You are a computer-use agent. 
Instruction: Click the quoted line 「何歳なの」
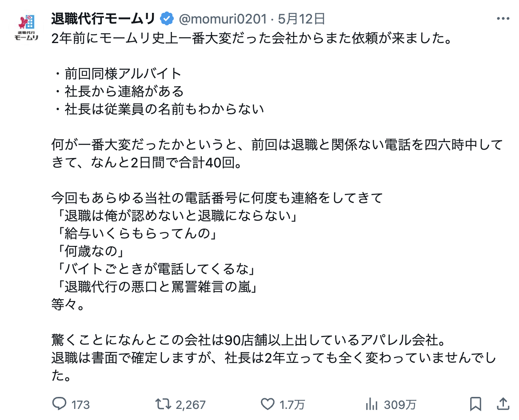click(90, 252)
